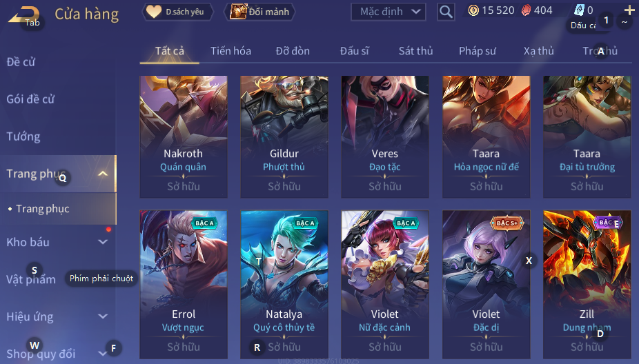
Task: Click the Bậc S+ badge on Violet Đặc dị
Action: (x=506, y=223)
